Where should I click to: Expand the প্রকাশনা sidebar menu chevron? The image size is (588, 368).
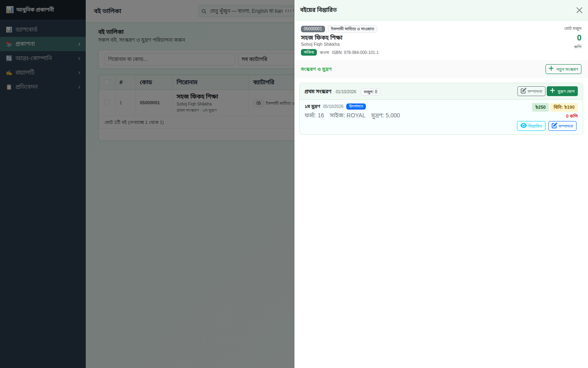[79, 44]
